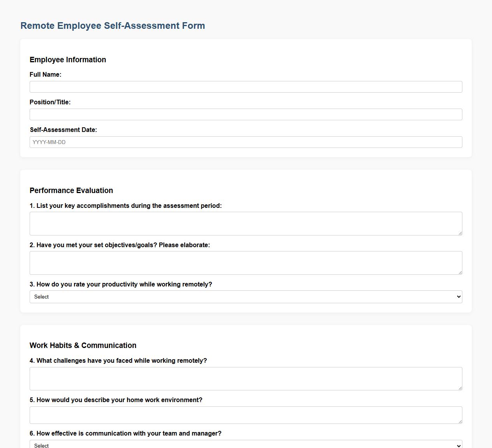Click question 1 about key accomplishments label

(x=125, y=206)
